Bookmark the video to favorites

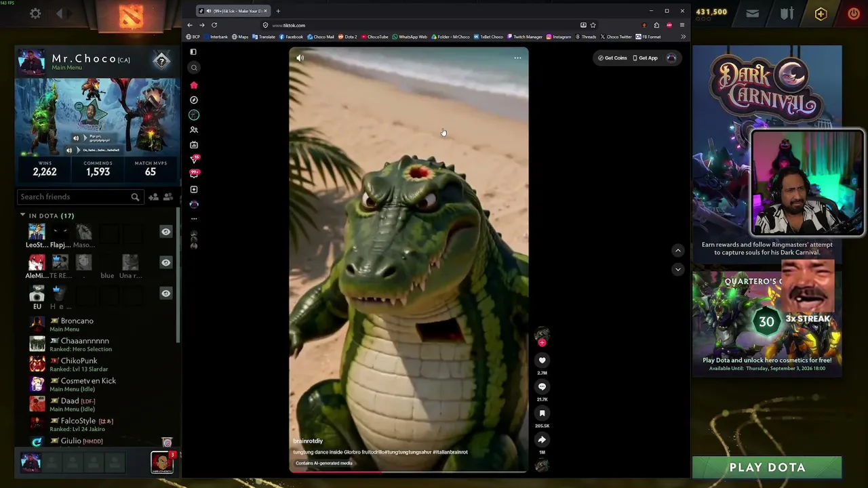pyautogui.click(x=542, y=413)
